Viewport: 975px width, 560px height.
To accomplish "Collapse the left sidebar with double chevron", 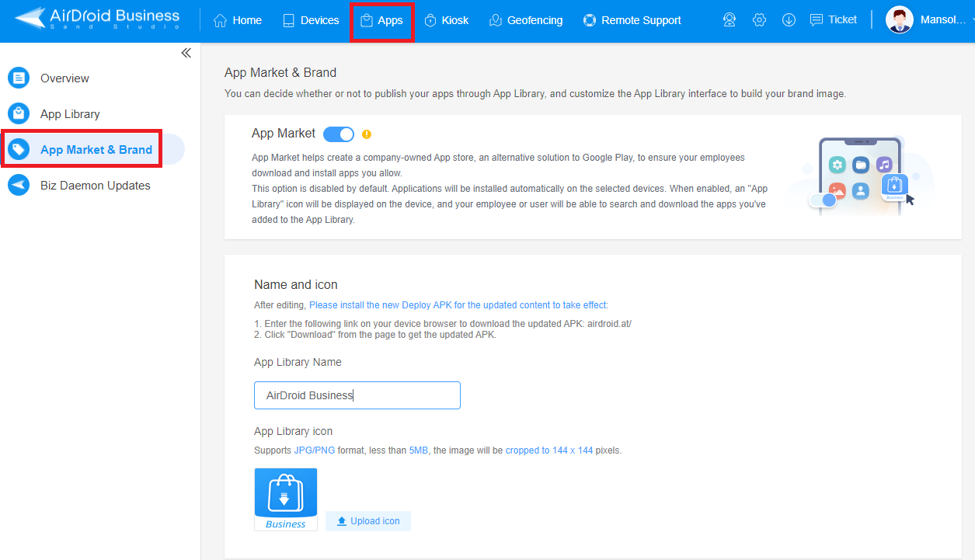I will [x=186, y=53].
